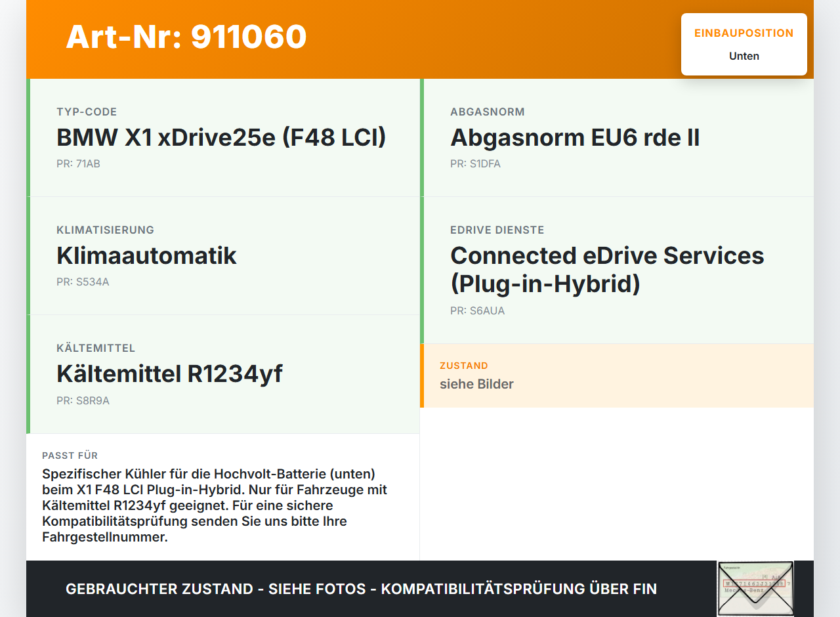Click the envelope VIN icon in footer

[x=755, y=588]
